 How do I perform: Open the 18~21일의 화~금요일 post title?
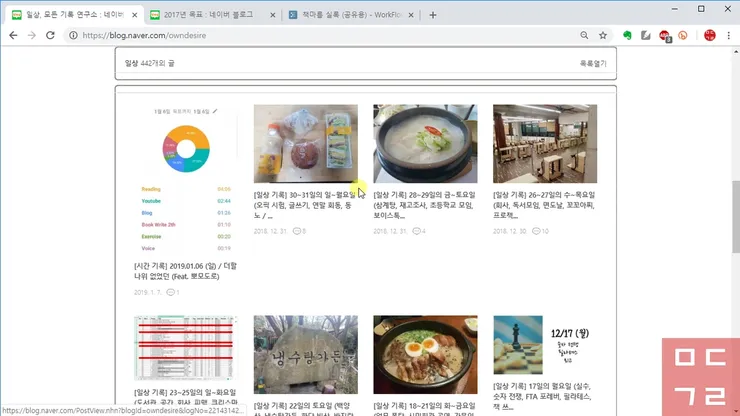(424, 409)
